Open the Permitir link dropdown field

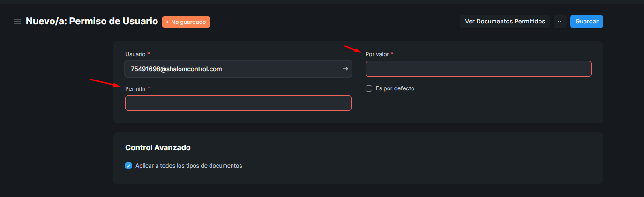pyautogui.click(x=238, y=103)
